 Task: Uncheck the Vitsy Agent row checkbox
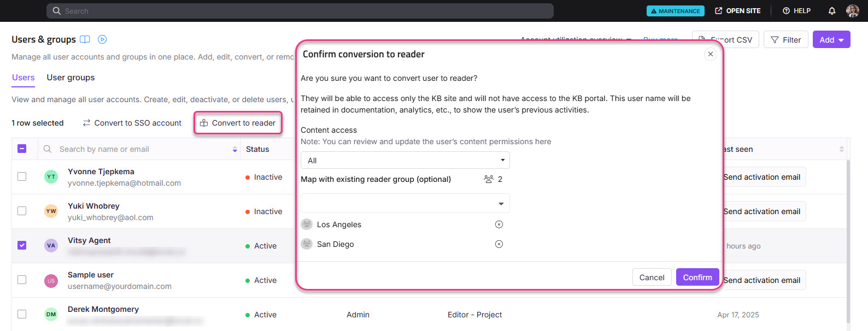22,245
